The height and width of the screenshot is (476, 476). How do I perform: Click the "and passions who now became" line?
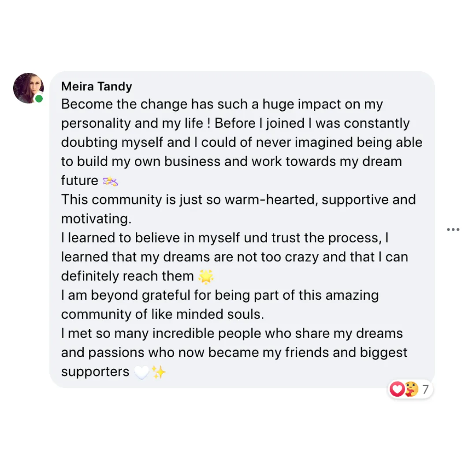(234, 353)
